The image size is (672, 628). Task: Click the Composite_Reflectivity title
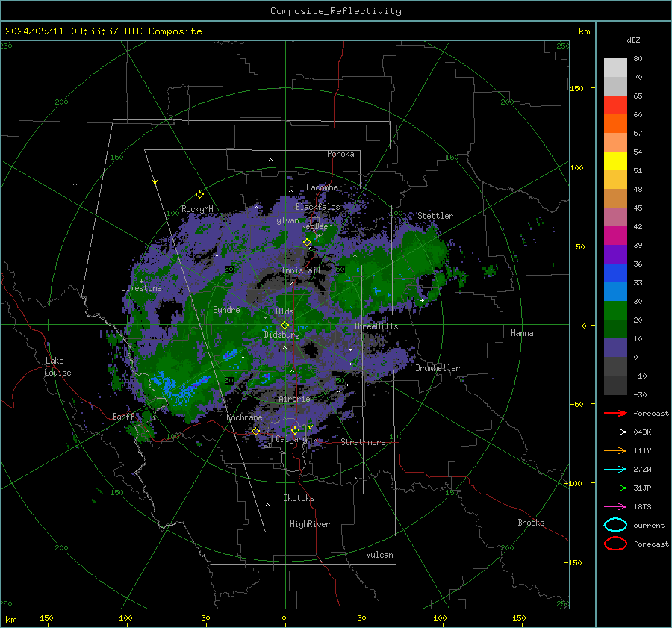pyautogui.click(x=336, y=11)
